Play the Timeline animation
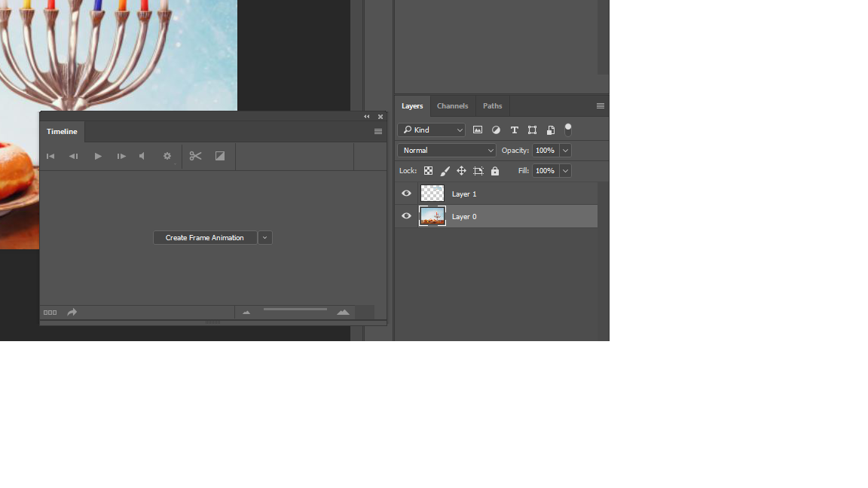 [98, 157]
